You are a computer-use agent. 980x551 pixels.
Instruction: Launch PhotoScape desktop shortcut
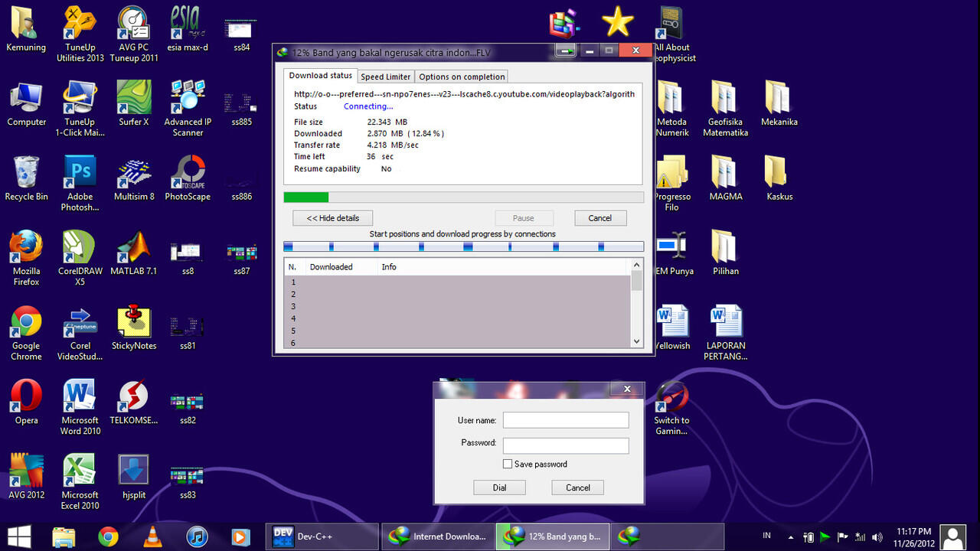tap(188, 179)
